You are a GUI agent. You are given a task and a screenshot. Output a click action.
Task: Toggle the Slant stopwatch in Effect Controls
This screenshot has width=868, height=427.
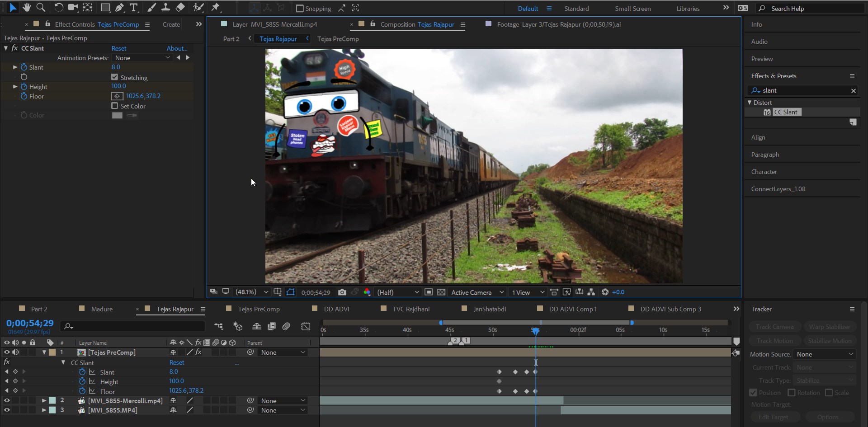[24, 67]
